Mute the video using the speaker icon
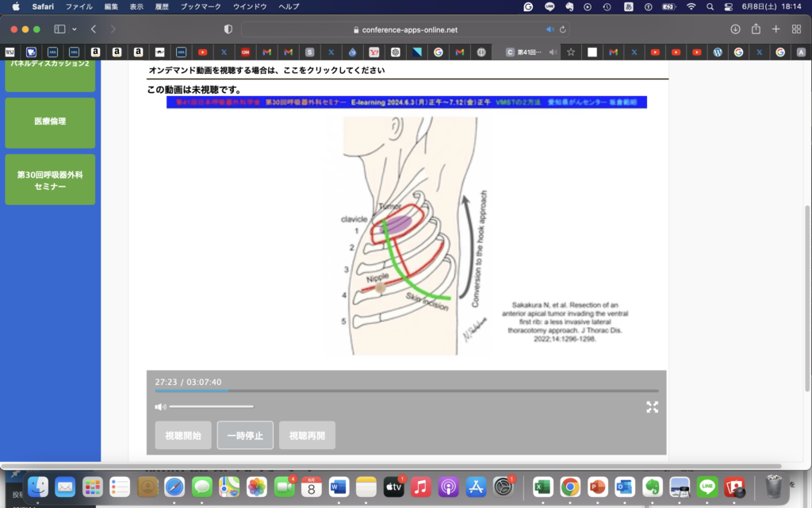Image resolution: width=812 pixels, height=508 pixels. [x=160, y=407]
